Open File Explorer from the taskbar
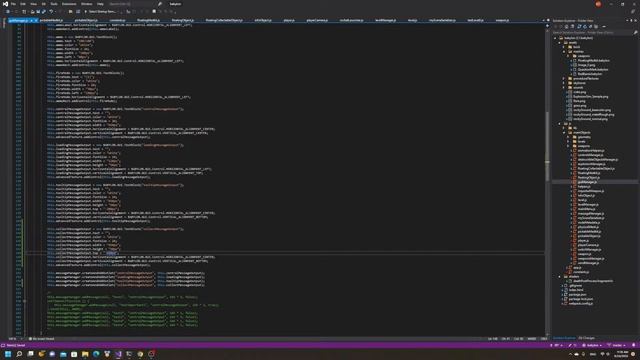 coord(85,354)
